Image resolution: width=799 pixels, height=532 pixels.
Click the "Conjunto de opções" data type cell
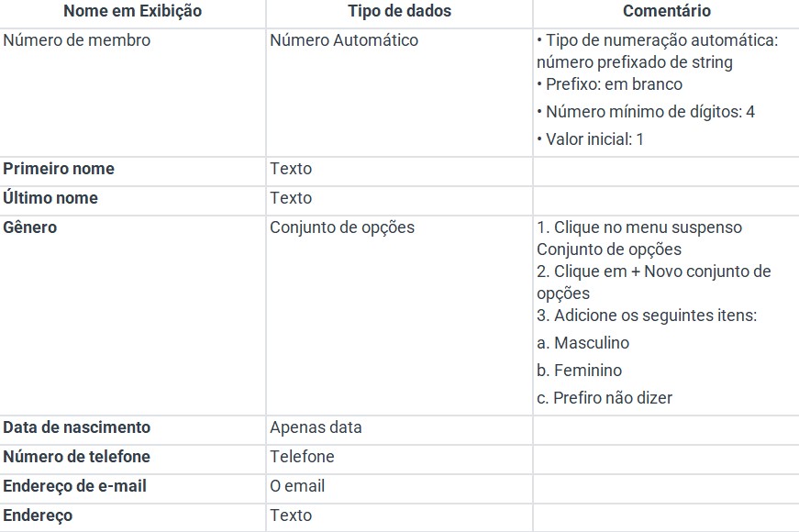coord(342,227)
